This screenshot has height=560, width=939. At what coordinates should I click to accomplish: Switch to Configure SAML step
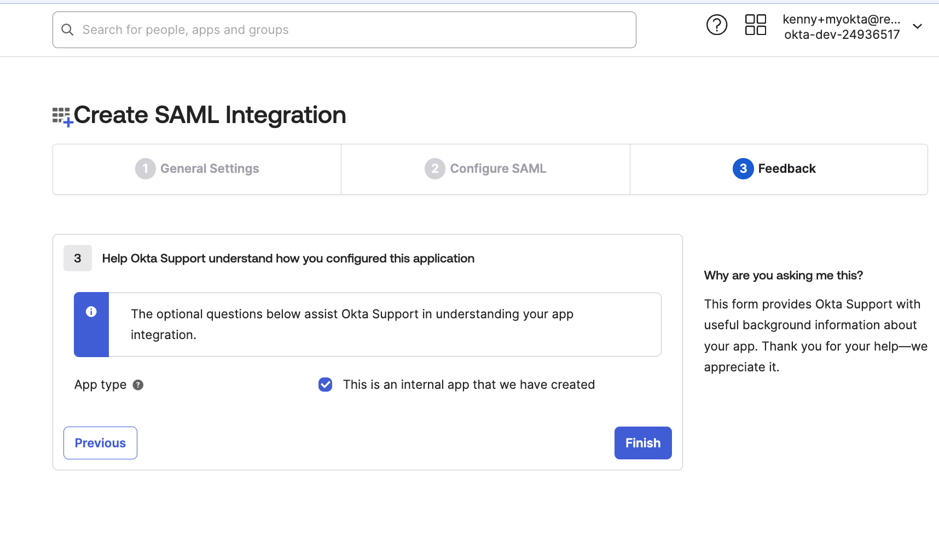pos(497,168)
